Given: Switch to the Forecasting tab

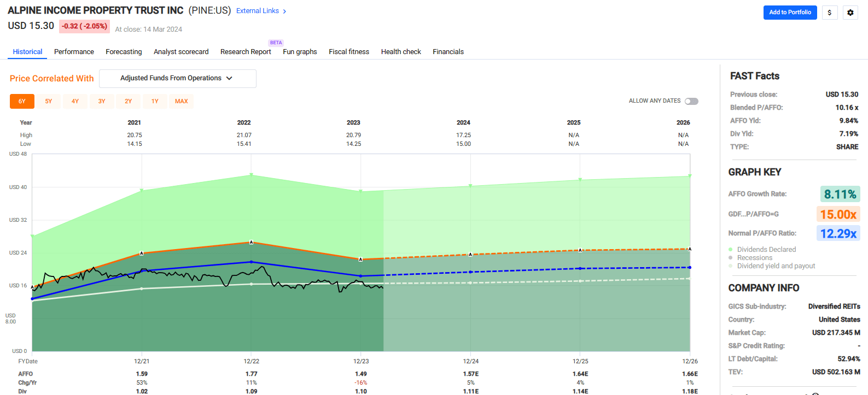Looking at the screenshot, I should [x=124, y=52].
